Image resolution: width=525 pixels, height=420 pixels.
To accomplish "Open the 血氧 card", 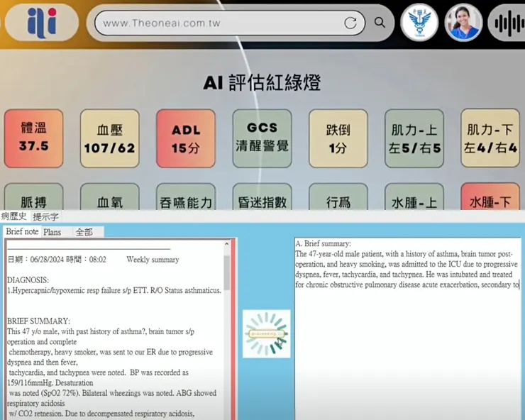I will (x=110, y=197).
